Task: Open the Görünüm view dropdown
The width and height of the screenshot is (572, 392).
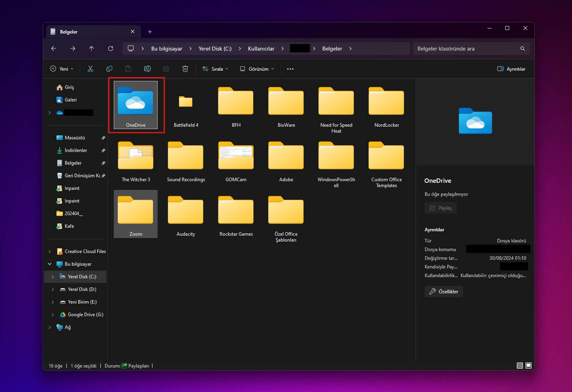Action: point(257,69)
